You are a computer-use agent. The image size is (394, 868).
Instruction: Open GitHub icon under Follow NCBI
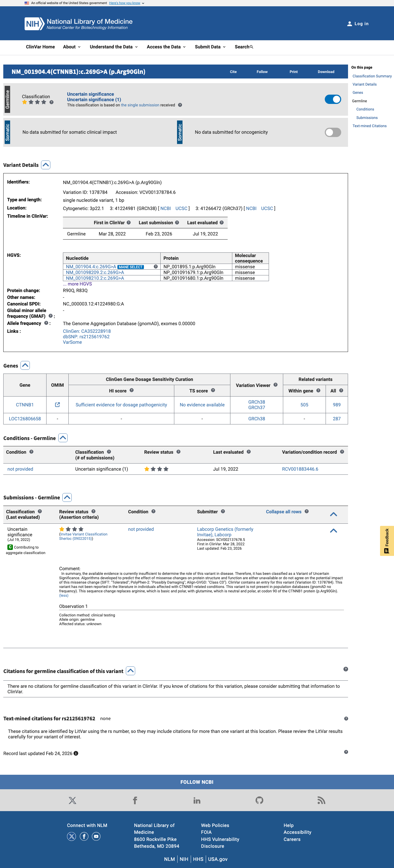pyautogui.click(x=259, y=800)
